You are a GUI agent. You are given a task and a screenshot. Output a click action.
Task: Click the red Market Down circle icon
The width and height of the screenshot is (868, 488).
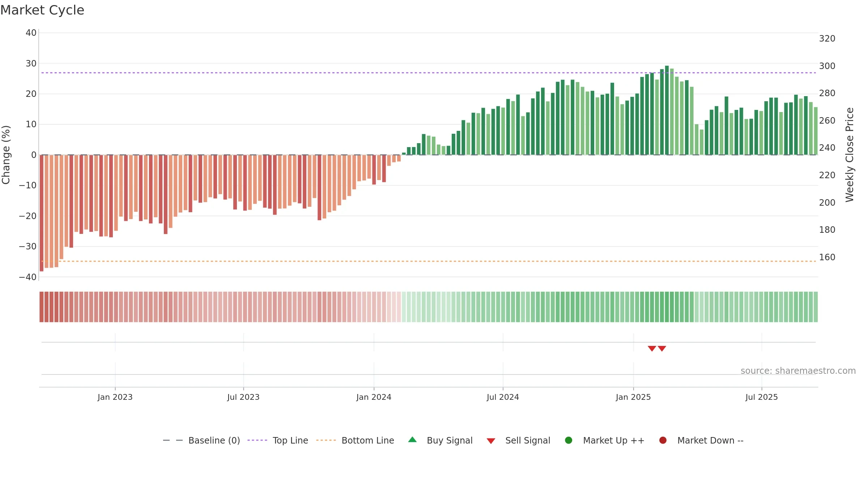(x=663, y=440)
